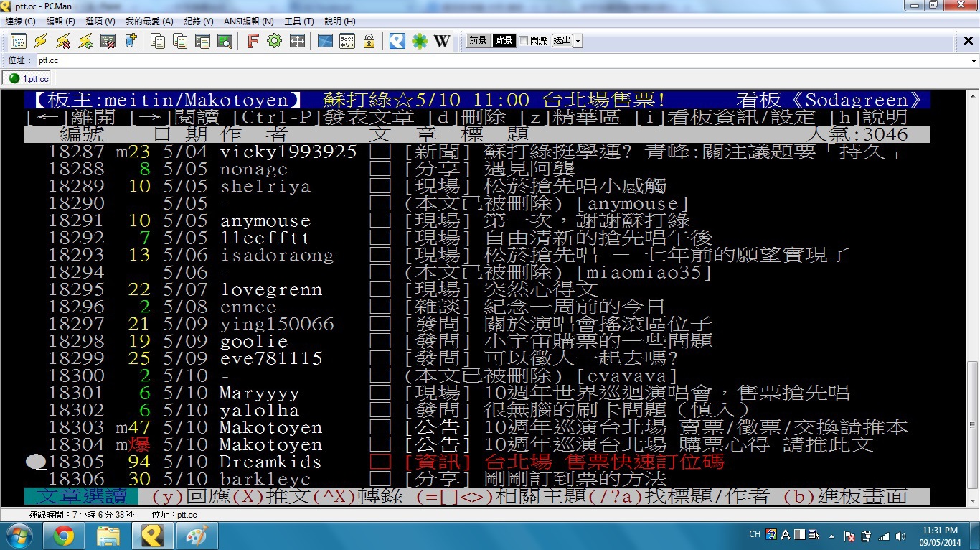Click the Paste icon beside Copy
Screen dimensions: 980x550
point(180,41)
